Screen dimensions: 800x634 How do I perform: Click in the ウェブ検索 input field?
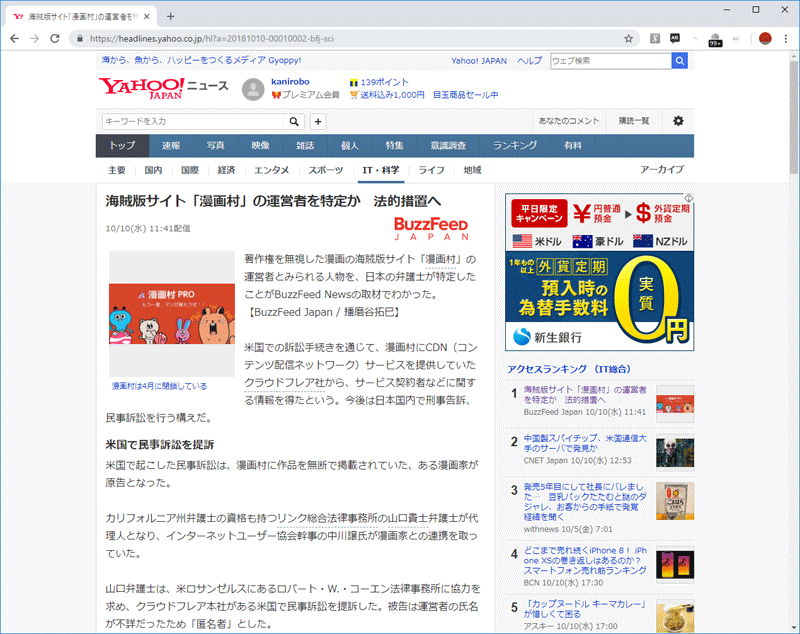[x=611, y=61]
